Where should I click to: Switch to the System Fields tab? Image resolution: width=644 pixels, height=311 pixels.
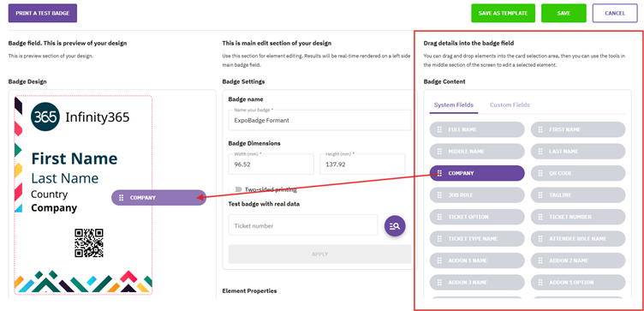tap(454, 105)
